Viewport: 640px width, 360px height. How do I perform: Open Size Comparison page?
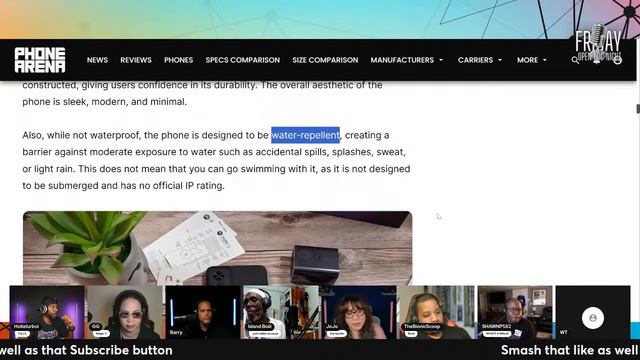click(325, 60)
